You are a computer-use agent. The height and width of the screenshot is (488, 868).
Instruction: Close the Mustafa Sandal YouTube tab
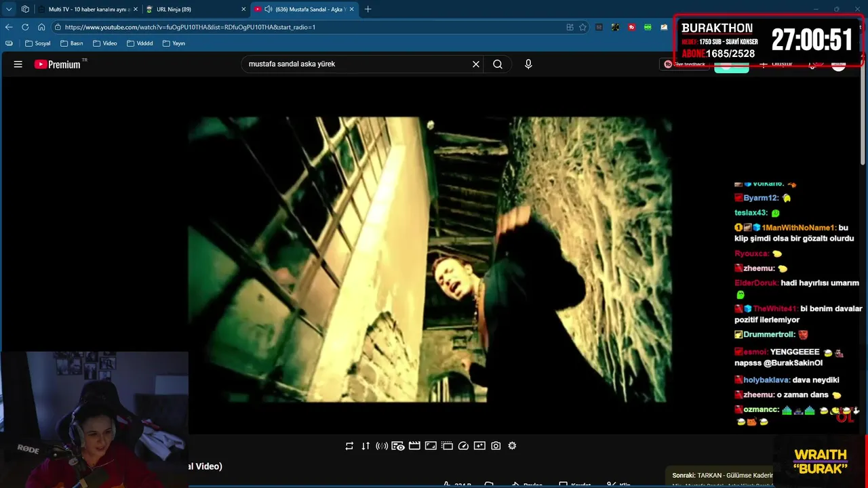351,9
